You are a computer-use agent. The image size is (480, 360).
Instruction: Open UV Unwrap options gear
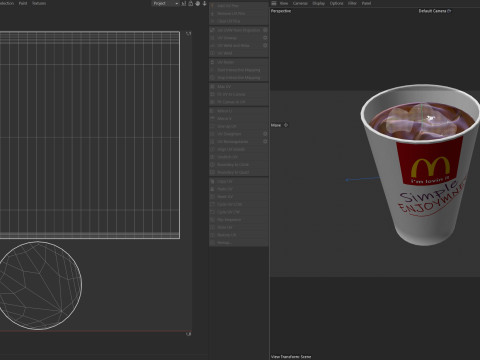tap(265, 38)
